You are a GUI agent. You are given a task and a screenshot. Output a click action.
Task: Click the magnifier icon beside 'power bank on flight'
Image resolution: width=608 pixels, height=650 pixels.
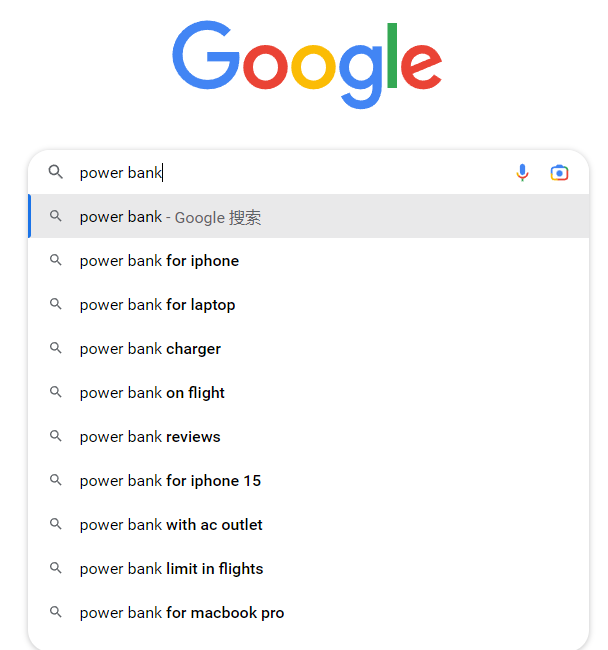[56, 392]
